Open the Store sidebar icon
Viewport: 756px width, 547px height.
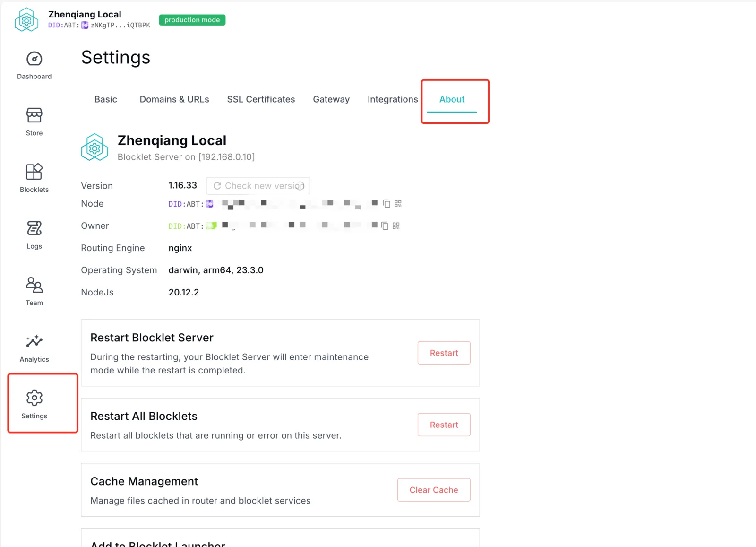(x=34, y=122)
